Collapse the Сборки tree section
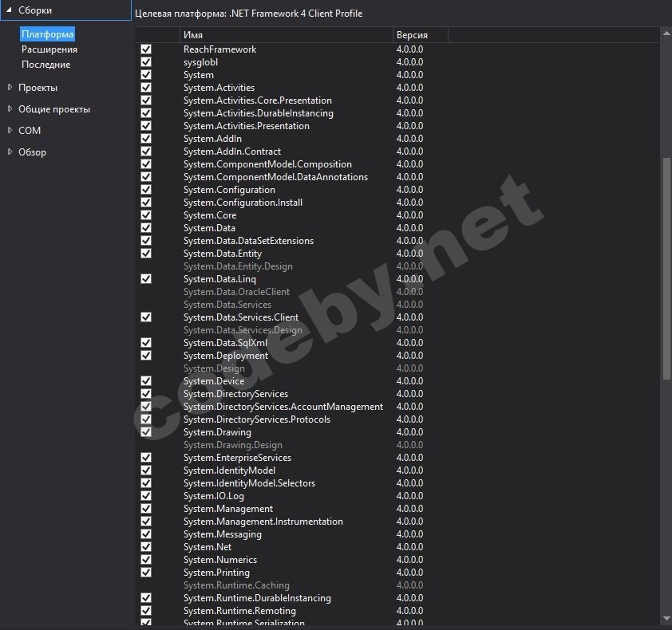 click(x=9, y=10)
